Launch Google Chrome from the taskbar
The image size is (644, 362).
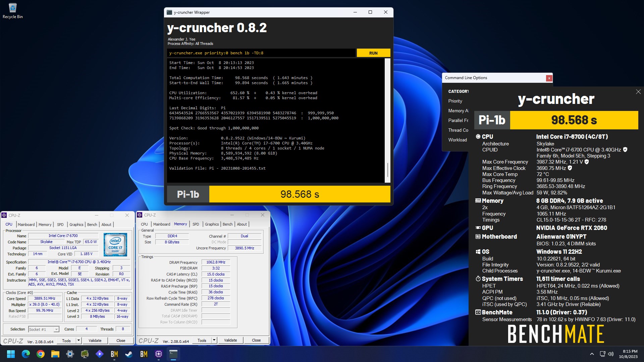[40, 354]
